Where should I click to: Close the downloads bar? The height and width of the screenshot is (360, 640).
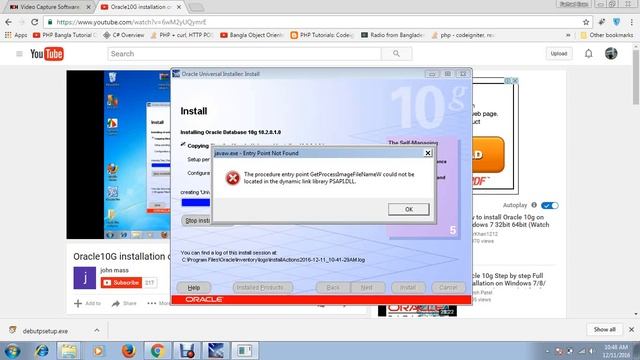[631, 329]
